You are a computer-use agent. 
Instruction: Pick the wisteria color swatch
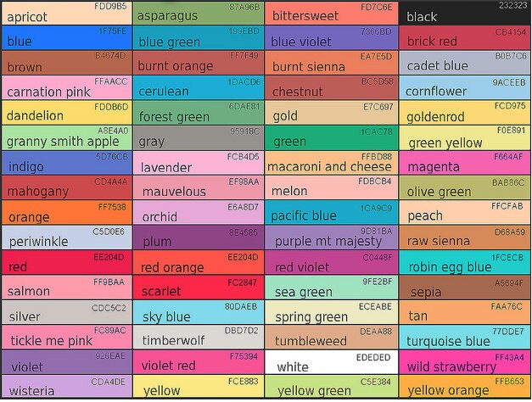(66, 387)
